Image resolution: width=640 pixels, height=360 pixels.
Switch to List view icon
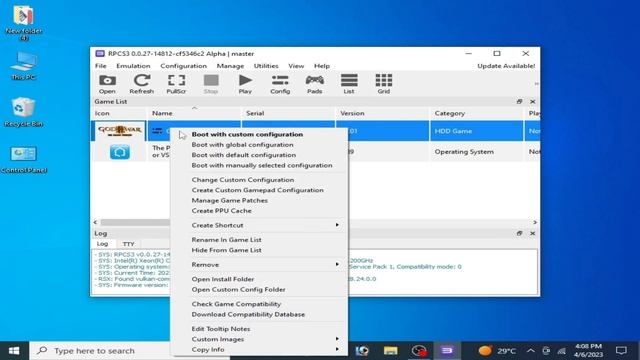coord(349,84)
